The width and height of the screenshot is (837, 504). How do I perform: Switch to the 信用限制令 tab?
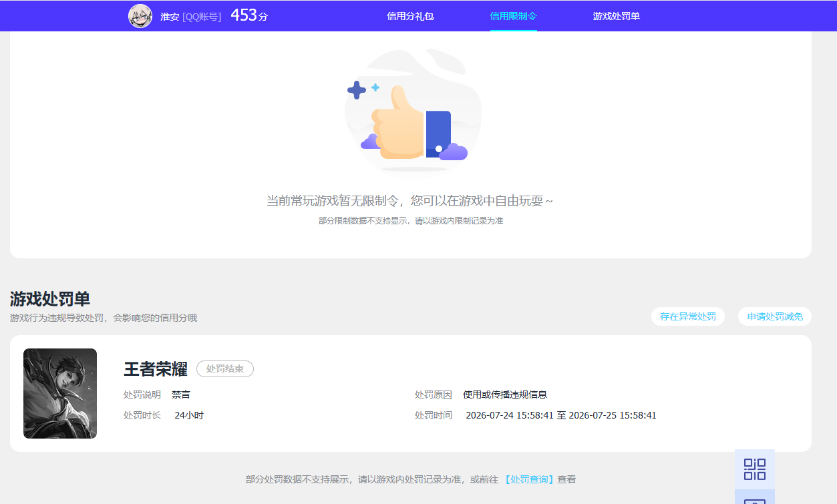(x=513, y=16)
